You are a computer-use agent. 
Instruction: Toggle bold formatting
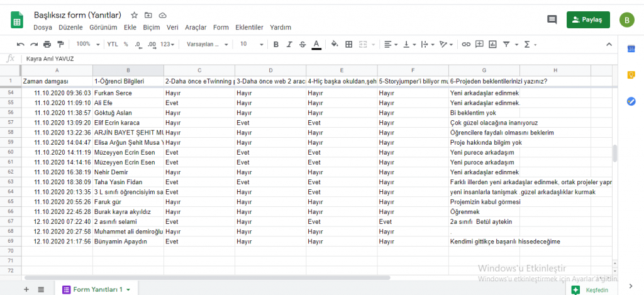click(275, 44)
